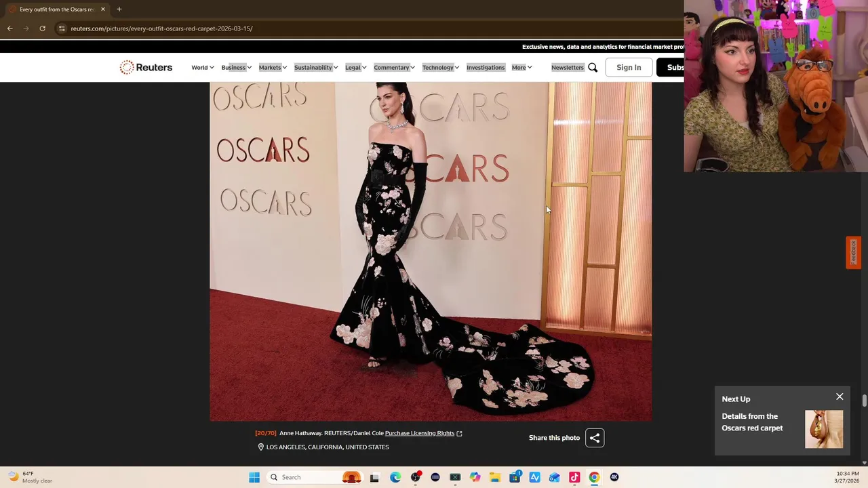Open the Newsletters page

(x=567, y=67)
